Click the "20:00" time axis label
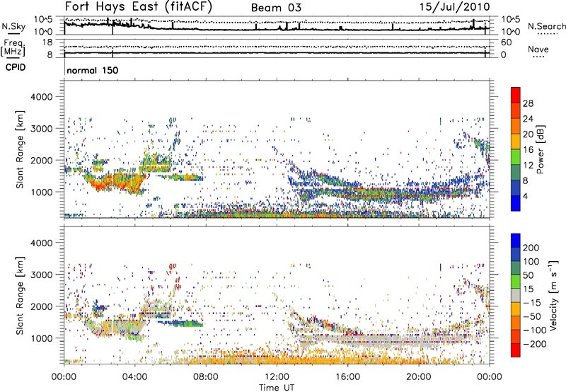 [419, 377]
